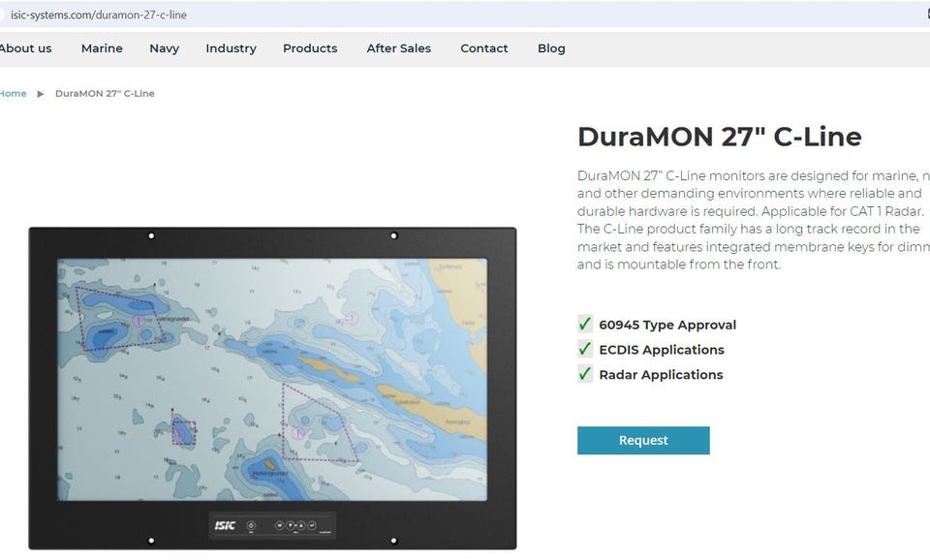Click the '60945 Type Approval' text
930x560 pixels.
coord(667,326)
